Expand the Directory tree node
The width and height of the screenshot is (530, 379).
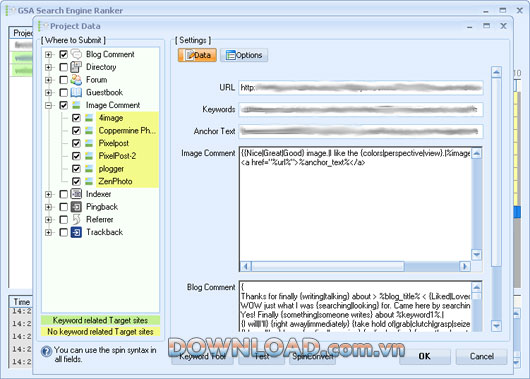(x=49, y=67)
